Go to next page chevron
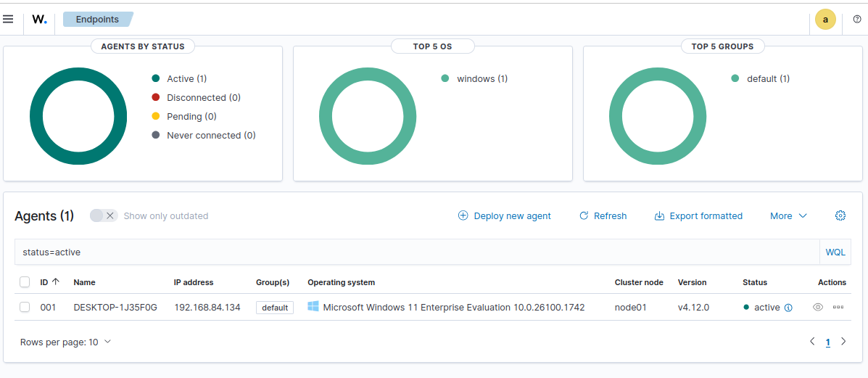The width and height of the screenshot is (868, 378). 843,342
